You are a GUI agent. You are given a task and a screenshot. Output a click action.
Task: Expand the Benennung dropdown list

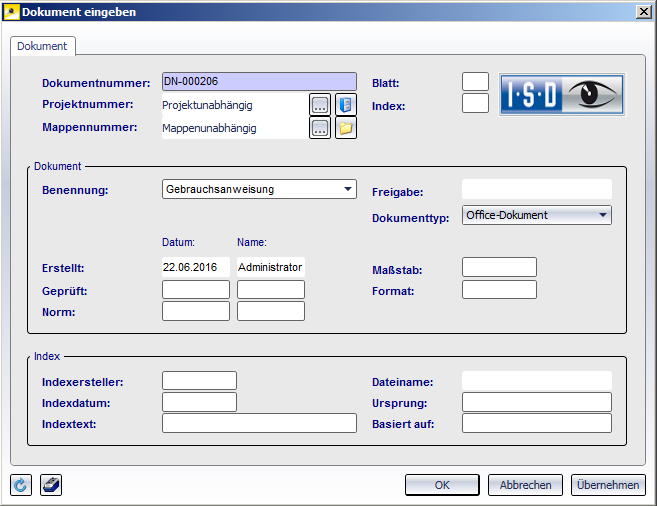(347, 189)
